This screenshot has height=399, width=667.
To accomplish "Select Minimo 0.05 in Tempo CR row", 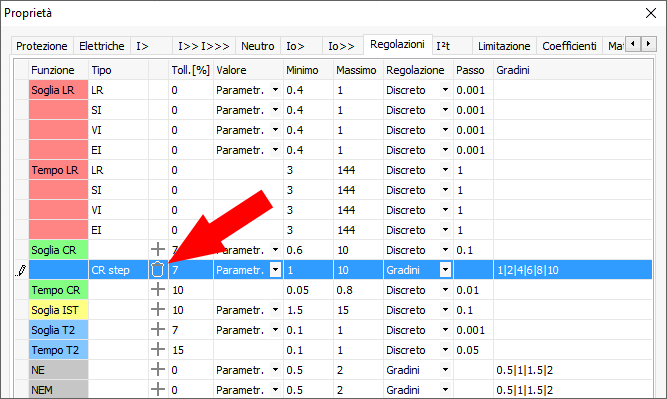I will click(308, 290).
